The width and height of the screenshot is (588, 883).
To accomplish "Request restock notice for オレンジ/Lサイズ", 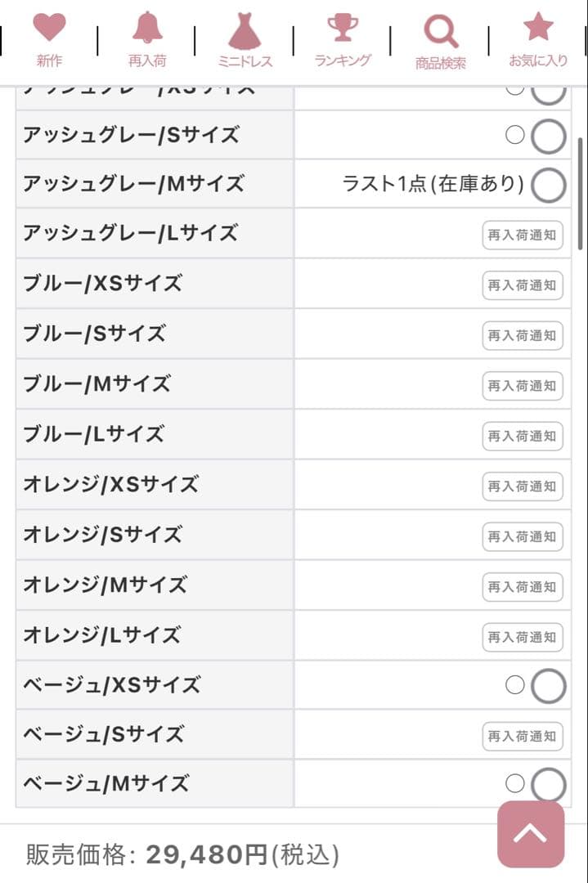I will click(523, 636).
